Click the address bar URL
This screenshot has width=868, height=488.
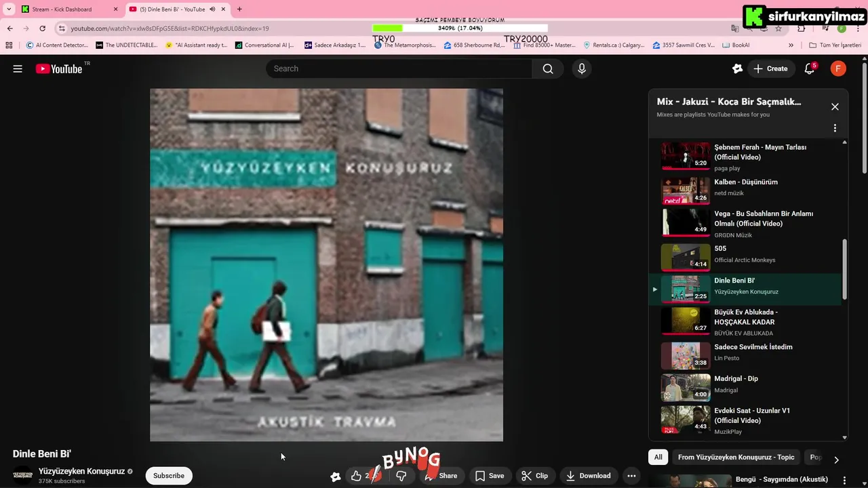[170, 28]
